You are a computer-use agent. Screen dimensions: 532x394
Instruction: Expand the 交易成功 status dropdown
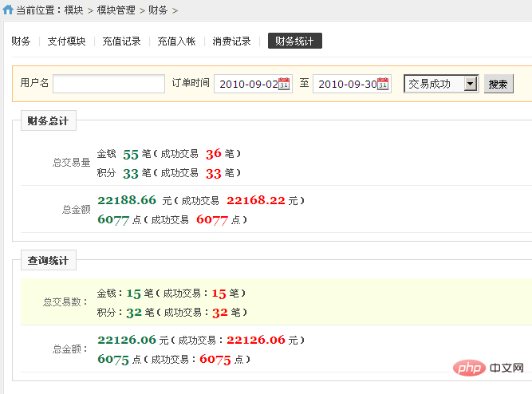click(471, 84)
